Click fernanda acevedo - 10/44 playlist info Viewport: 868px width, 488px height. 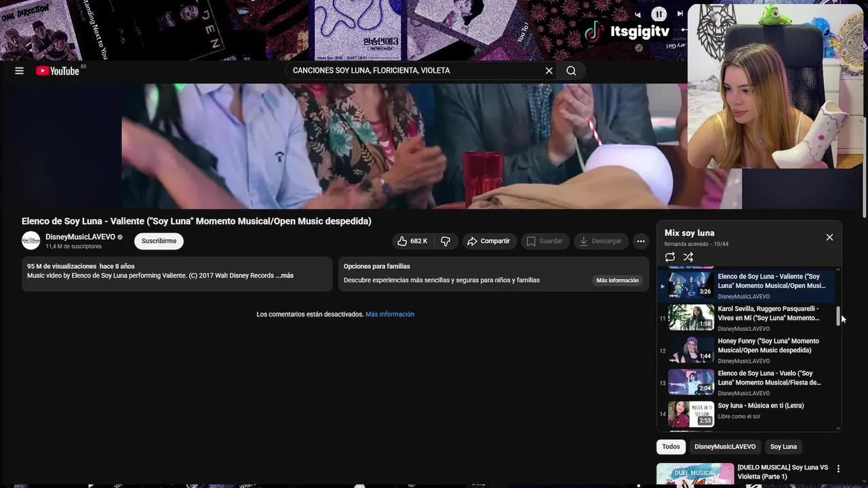click(696, 244)
